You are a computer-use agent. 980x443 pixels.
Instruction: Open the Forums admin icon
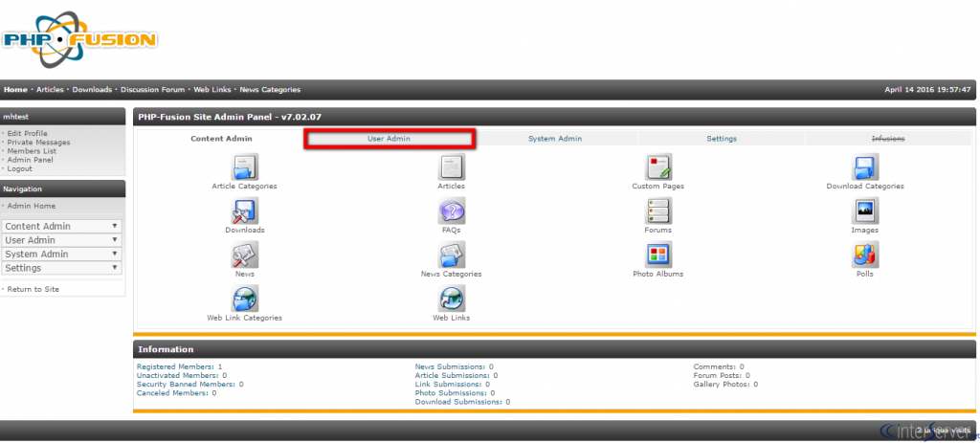(x=658, y=210)
